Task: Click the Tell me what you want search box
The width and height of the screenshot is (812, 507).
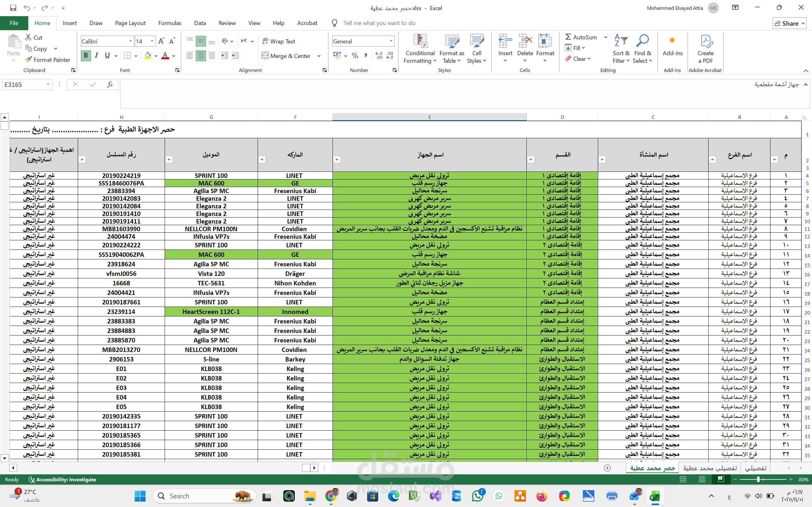Action: click(x=379, y=23)
